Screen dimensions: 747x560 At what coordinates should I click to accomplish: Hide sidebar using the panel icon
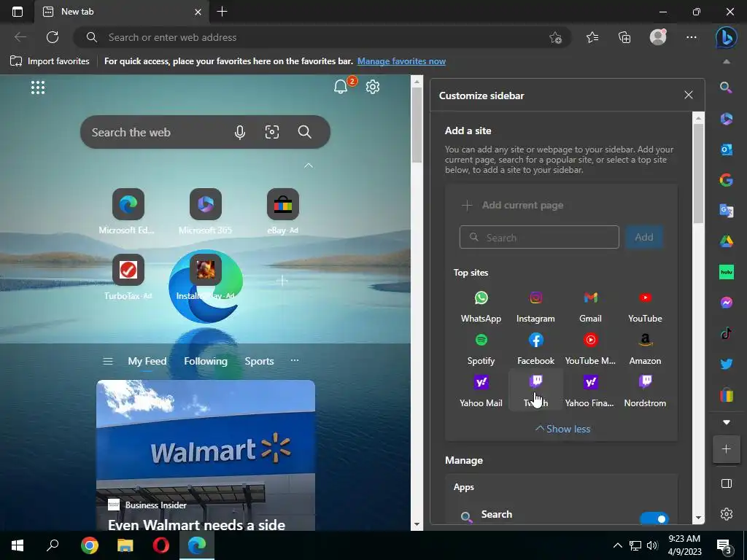pyautogui.click(x=726, y=484)
